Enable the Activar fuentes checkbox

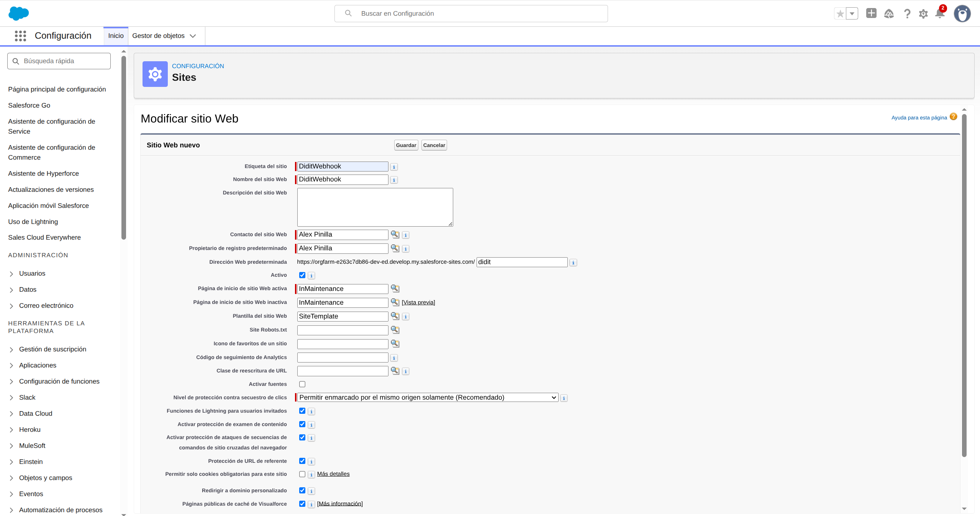[x=302, y=384]
